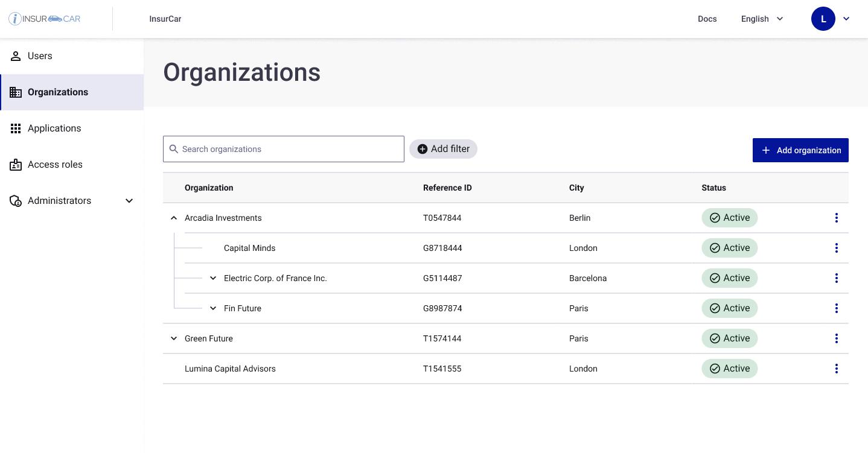Click the Add filter button

click(x=443, y=148)
